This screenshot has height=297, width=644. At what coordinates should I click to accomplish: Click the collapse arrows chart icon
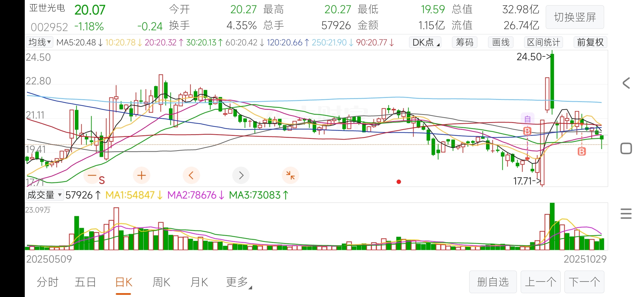[290, 175]
